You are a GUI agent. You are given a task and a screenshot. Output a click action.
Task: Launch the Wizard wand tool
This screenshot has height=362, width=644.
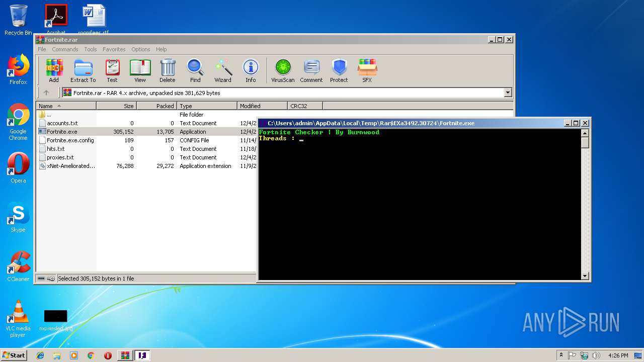point(223,71)
